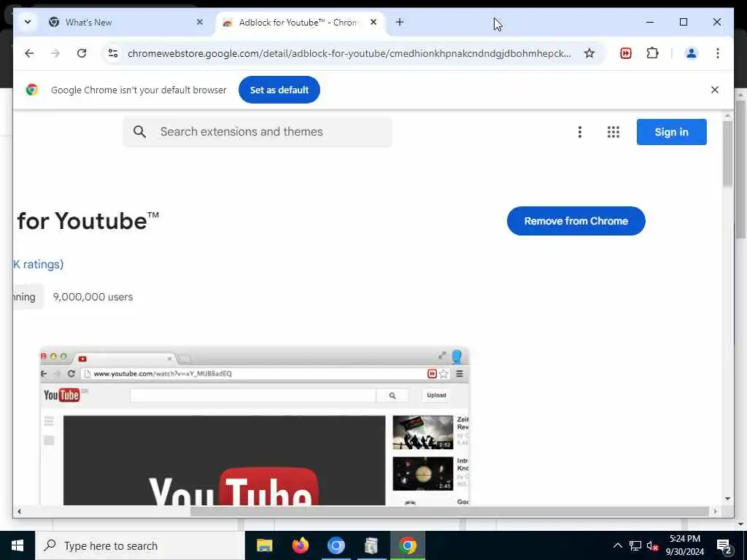Open a new tab with the plus button
Viewport: 747px width, 560px height.
tap(400, 22)
